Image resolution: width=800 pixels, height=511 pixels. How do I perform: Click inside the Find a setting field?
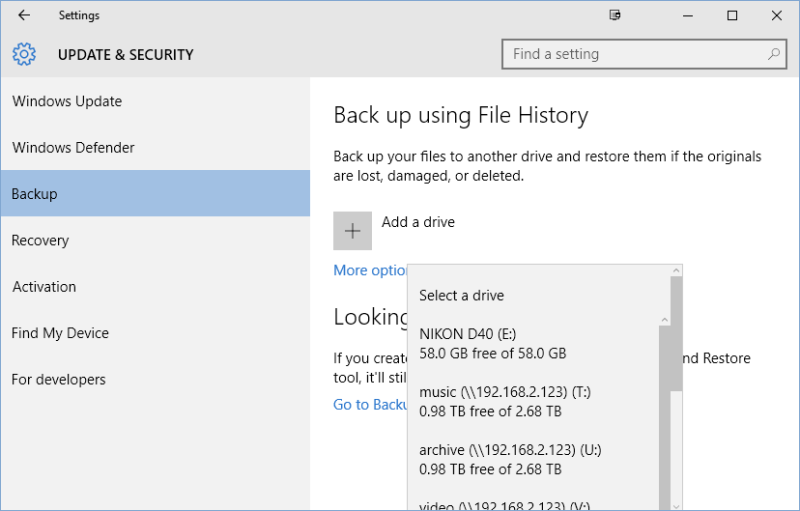coord(635,54)
